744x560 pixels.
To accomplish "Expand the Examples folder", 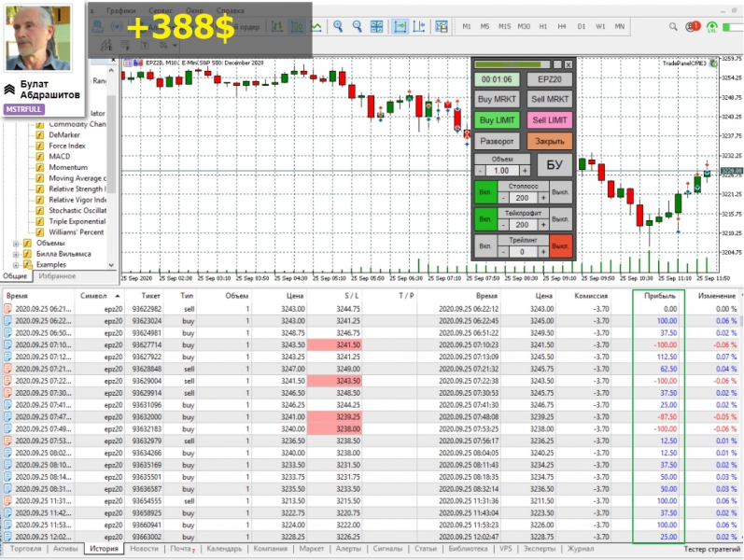I will click(16, 265).
